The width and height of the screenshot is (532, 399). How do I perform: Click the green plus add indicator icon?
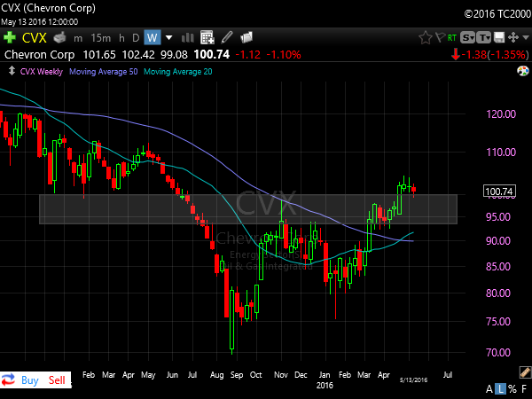click(10, 37)
